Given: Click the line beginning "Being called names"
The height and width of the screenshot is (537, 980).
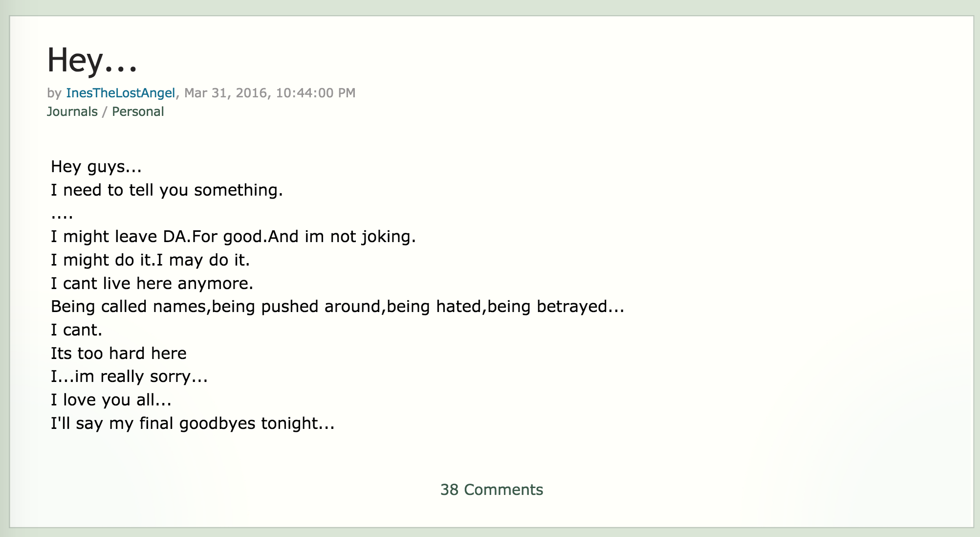Looking at the screenshot, I should (337, 307).
